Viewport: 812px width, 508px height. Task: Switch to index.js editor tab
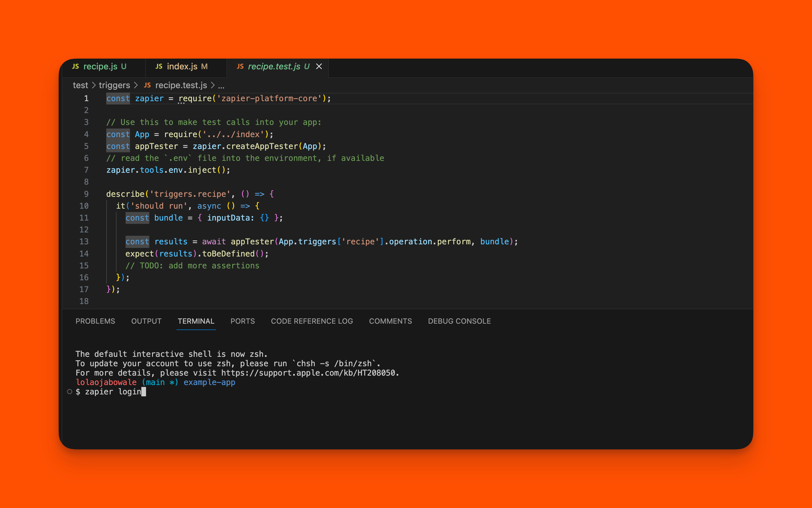pos(182,67)
